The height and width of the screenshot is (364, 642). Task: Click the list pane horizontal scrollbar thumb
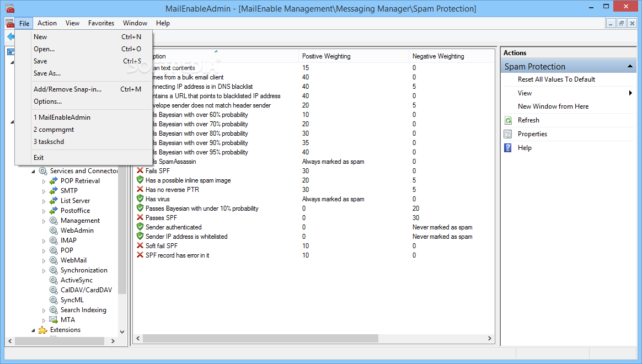coord(260,339)
